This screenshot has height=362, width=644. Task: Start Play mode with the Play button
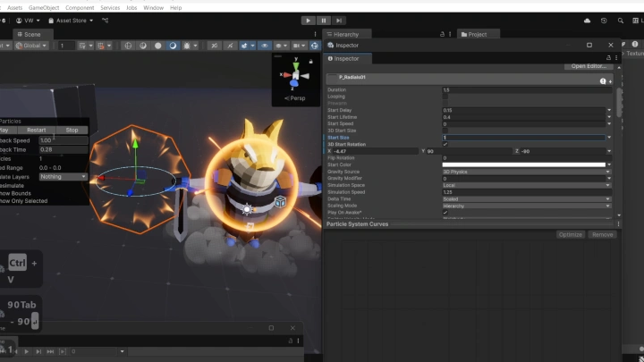[308, 21]
